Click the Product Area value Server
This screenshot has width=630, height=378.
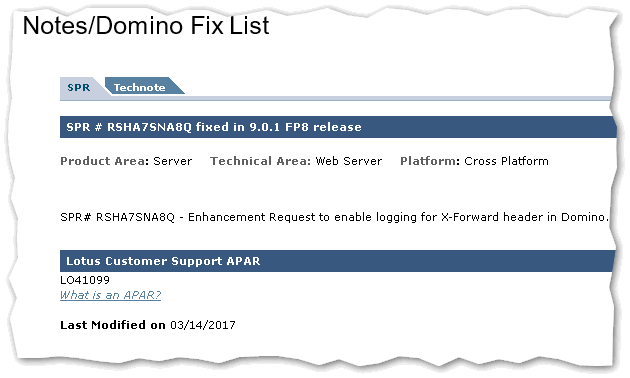173,161
